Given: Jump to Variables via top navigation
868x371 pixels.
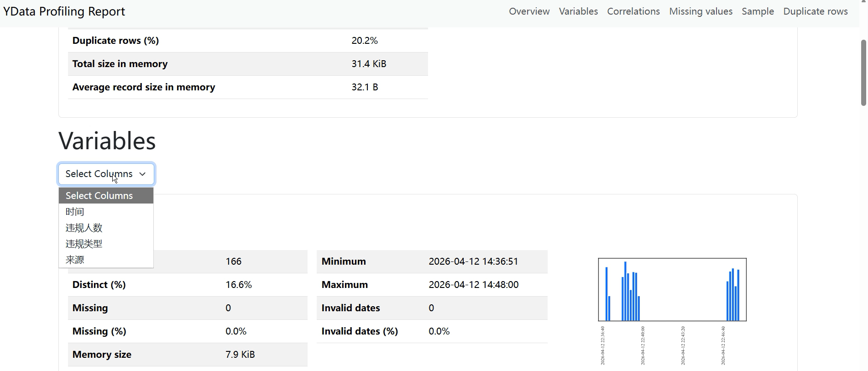Looking at the screenshot, I should (578, 11).
